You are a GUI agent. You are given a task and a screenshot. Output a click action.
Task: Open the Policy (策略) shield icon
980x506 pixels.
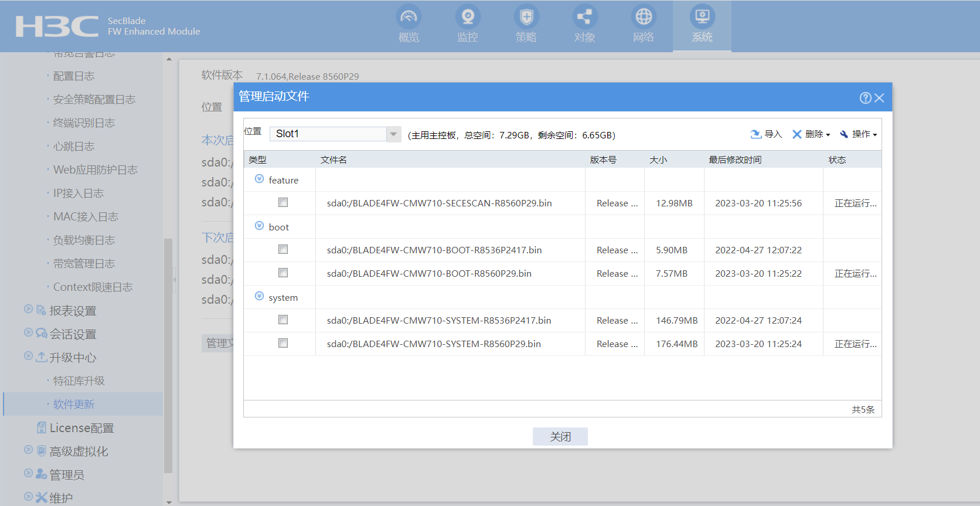click(x=526, y=17)
